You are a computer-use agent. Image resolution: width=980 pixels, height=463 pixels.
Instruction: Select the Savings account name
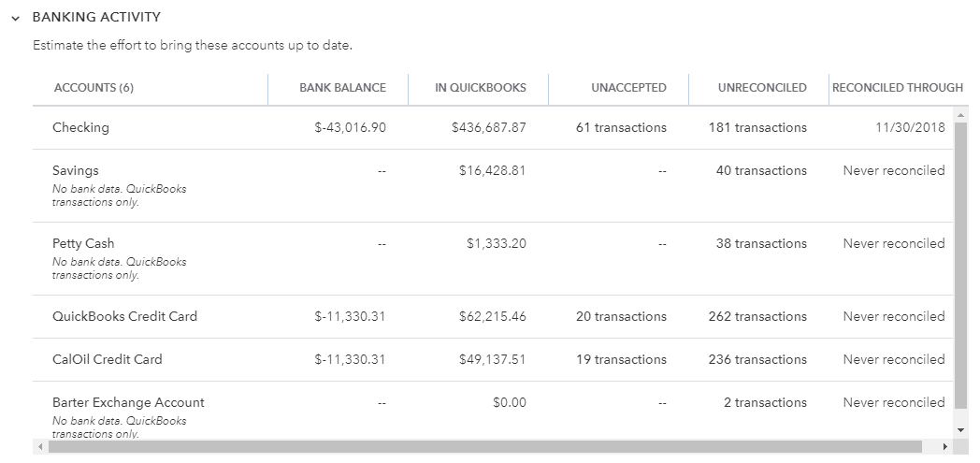pos(76,170)
